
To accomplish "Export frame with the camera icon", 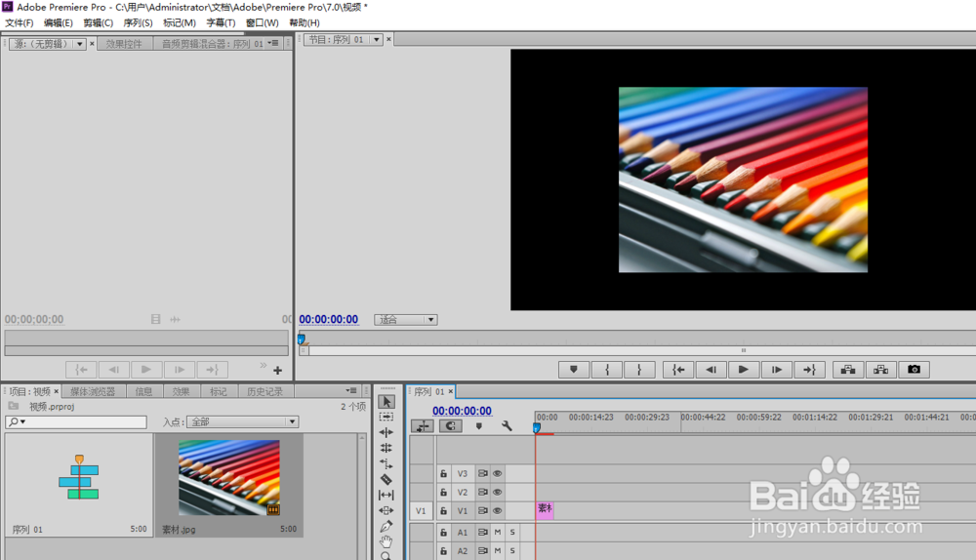I will coord(914,370).
